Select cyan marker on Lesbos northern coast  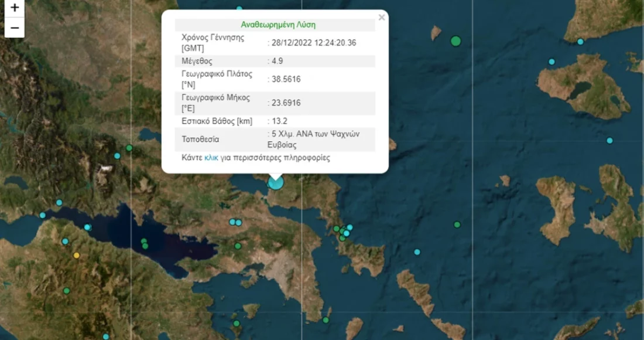[x=580, y=42]
